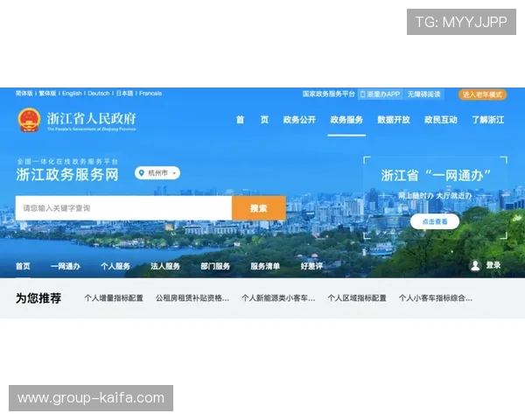Viewport: 525px width, 420px height.
Task: Open recommended item 个人增量指标配置
Action: click(x=114, y=298)
